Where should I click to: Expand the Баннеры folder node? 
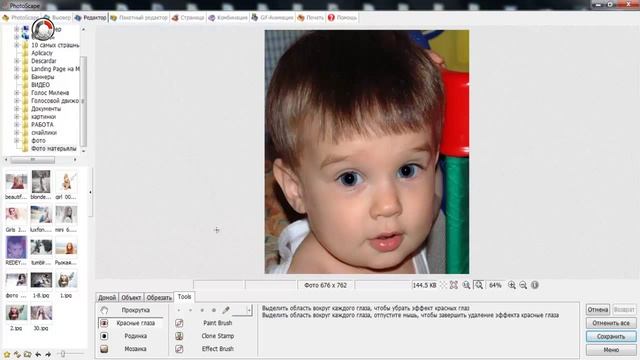coord(17,77)
